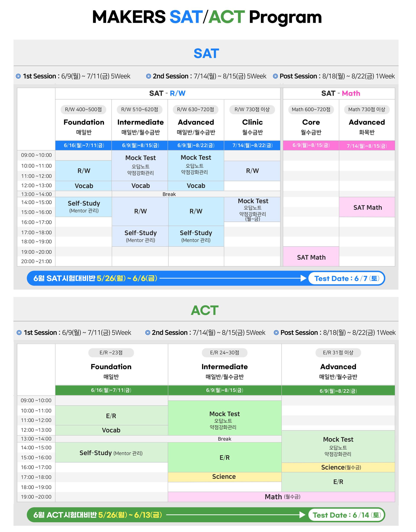Screen dimensions: 416x532
Task: Click the Vocab cell in SAT Foundation column
Action: [84, 186]
